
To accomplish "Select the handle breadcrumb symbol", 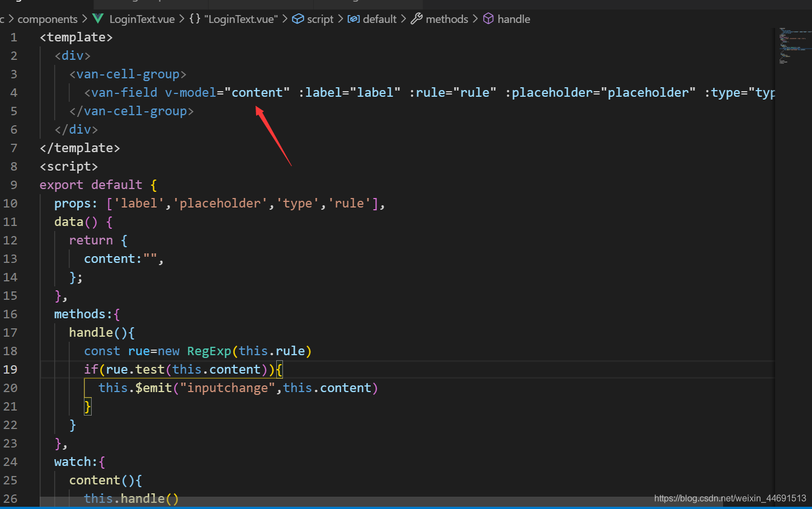I will (x=513, y=19).
